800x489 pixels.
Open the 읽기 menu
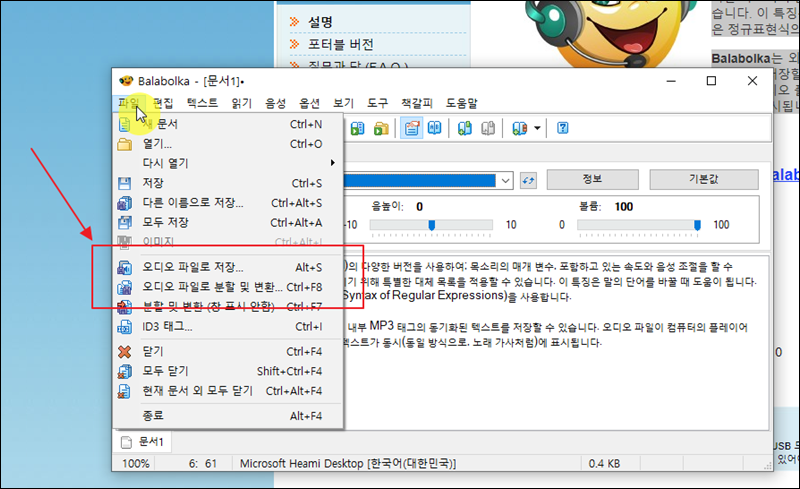[242, 103]
